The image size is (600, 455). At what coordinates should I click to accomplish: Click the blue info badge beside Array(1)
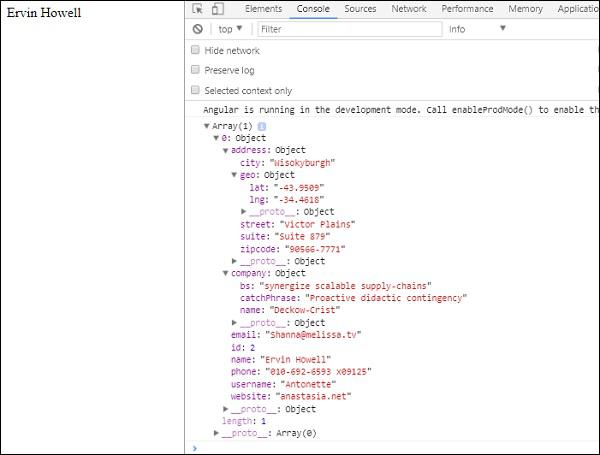click(262, 126)
